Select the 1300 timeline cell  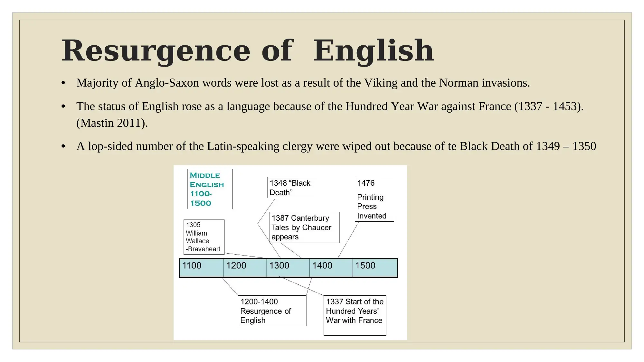point(288,267)
